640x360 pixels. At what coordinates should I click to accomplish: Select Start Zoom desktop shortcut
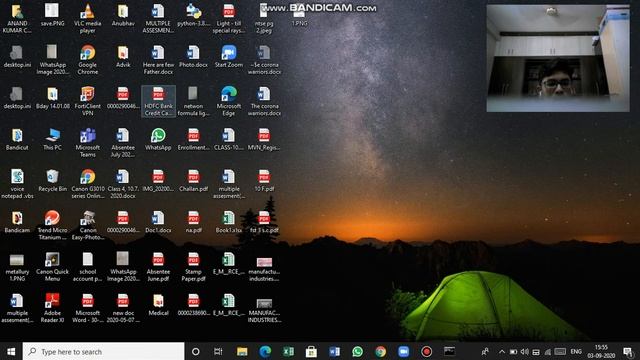pos(229,57)
